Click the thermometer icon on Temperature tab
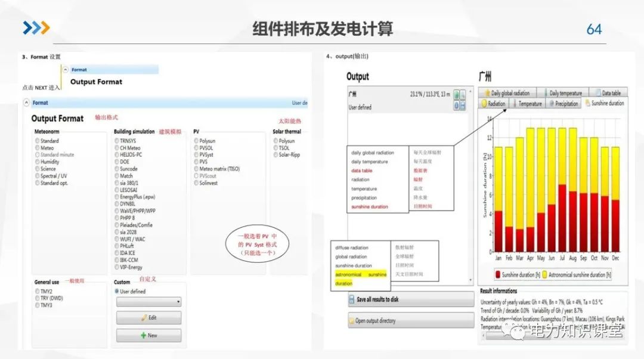The width and height of the screenshot is (644, 359). [515, 102]
